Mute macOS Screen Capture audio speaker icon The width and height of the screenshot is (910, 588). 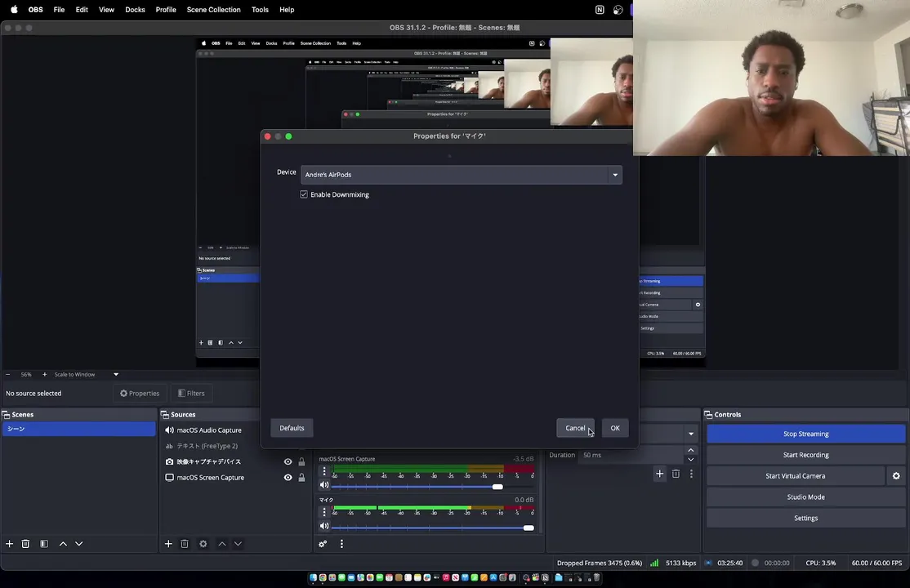point(324,485)
